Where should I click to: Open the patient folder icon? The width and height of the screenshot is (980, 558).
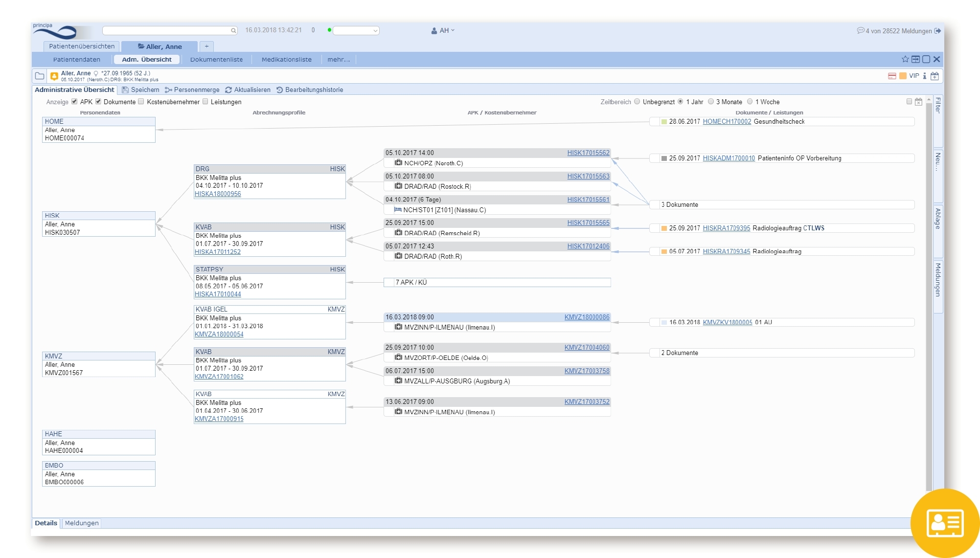pyautogui.click(x=40, y=76)
